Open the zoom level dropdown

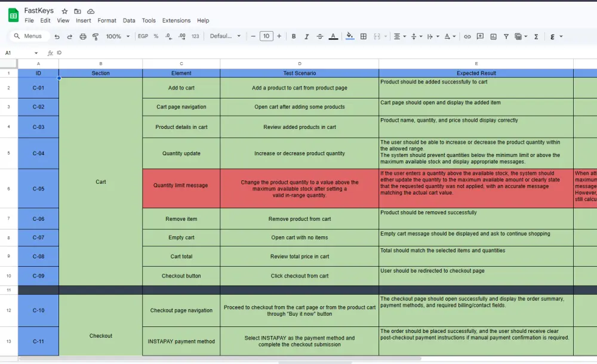pyautogui.click(x=118, y=36)
